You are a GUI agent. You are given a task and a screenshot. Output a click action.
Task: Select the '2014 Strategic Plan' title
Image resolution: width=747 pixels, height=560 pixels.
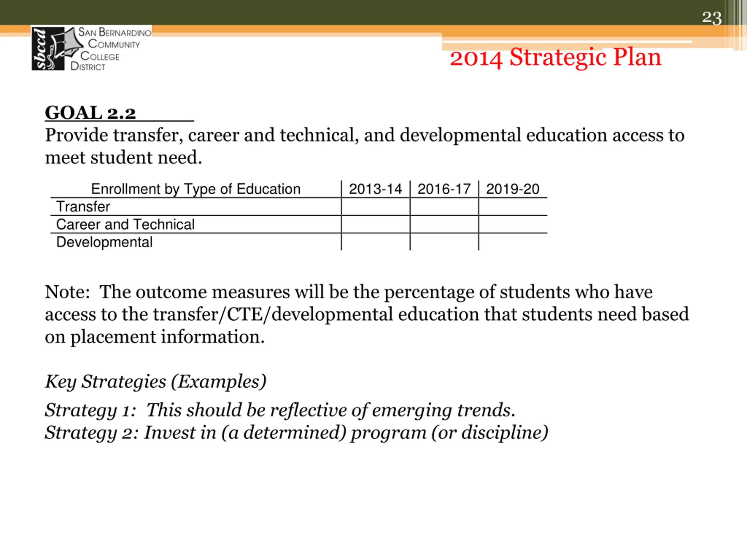pyautogui.click(x=556, y=57)
